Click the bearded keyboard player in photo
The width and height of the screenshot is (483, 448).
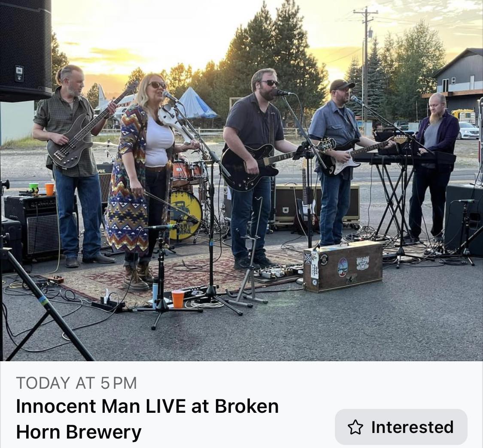(x=434, y=166)
